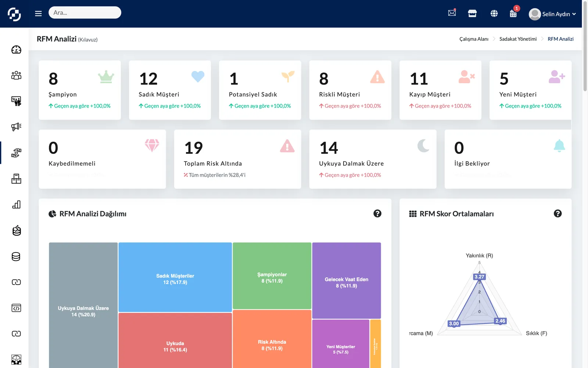Open the bar chart reports sidebar icon
The image size is (588, 368).
coord(16,205)
